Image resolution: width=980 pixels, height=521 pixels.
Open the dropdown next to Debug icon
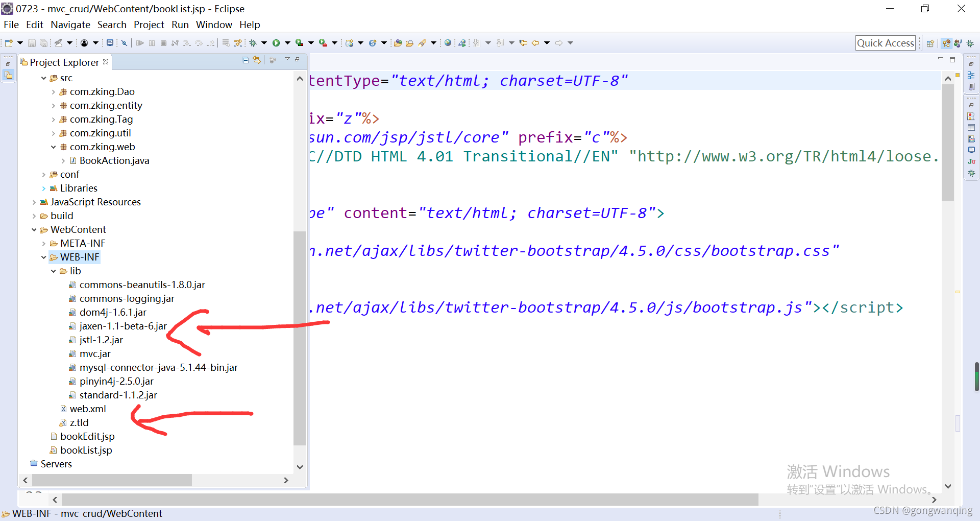click(264, 43)
